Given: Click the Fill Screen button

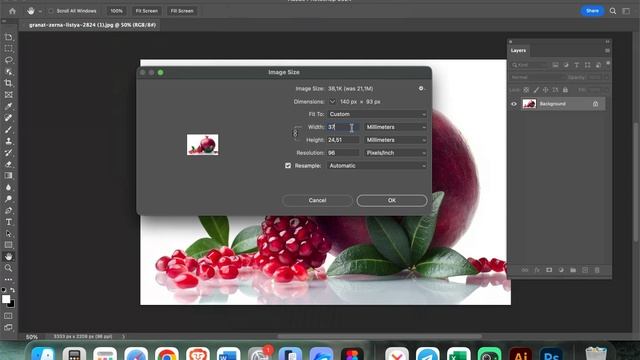Looking at the screenshot, I should tap(182, 11).
